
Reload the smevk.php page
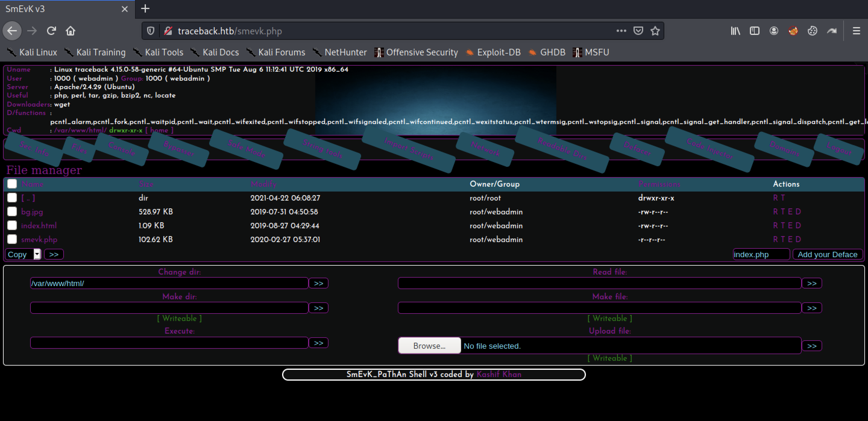click(x=51, y=31)
